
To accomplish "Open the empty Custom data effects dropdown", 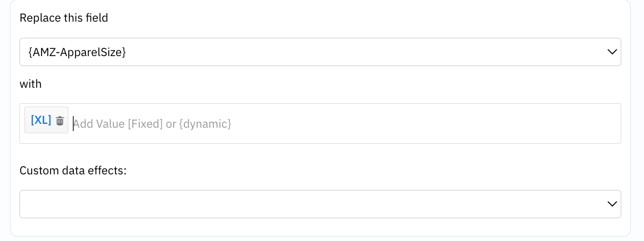I will click(x=320, y=204).
